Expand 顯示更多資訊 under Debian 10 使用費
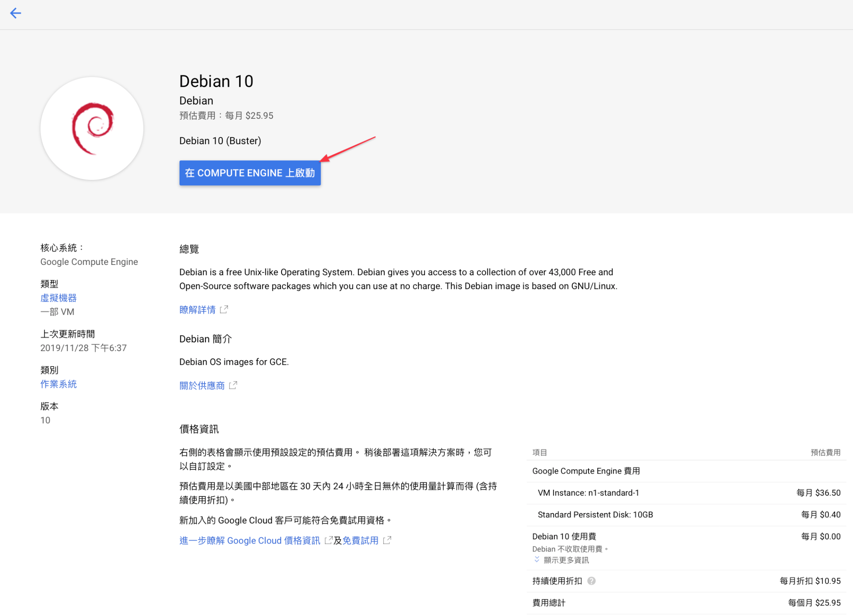This screenshot has height=616, width=853. click(x=561, y=560)
